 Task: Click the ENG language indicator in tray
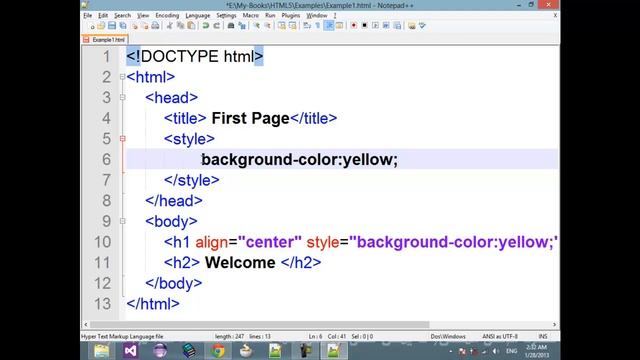(x=511, y=351)
